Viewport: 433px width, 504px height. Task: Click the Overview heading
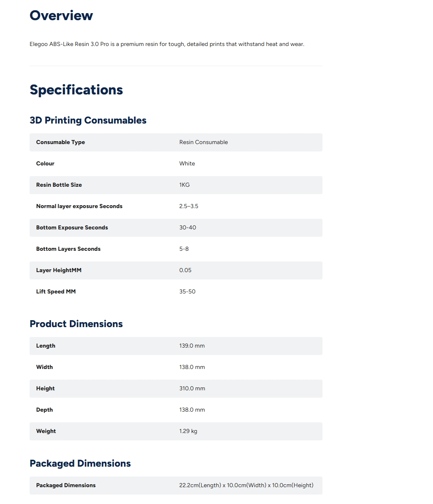[x=61, y=16]
